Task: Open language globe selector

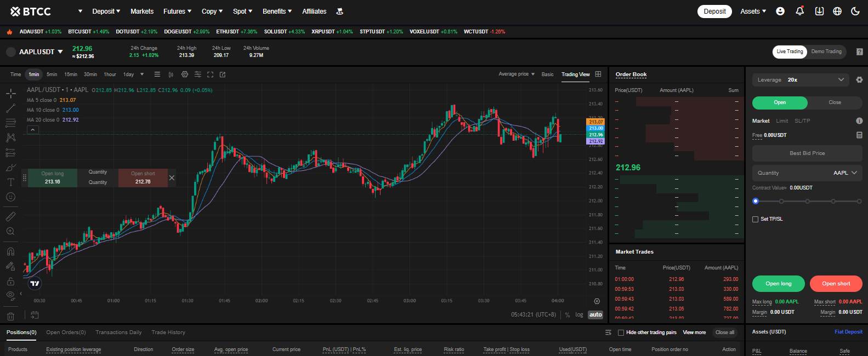Action: coord(837,11)
